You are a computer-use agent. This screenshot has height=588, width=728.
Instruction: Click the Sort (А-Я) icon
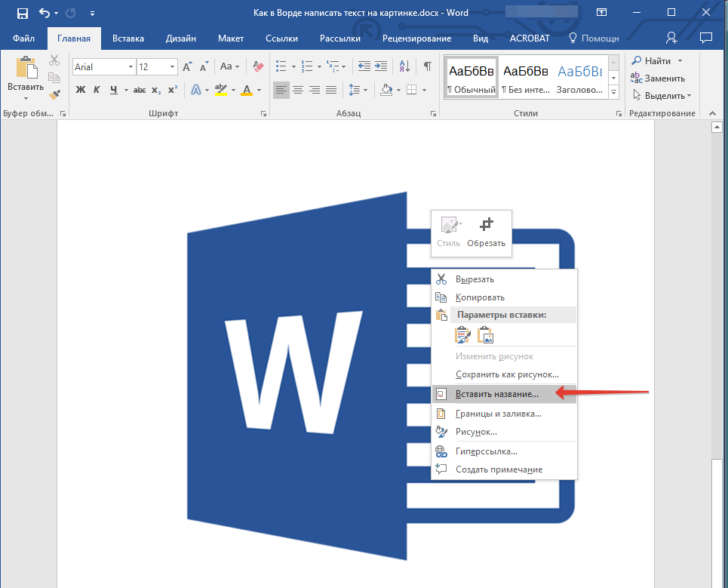click(404, 66)
